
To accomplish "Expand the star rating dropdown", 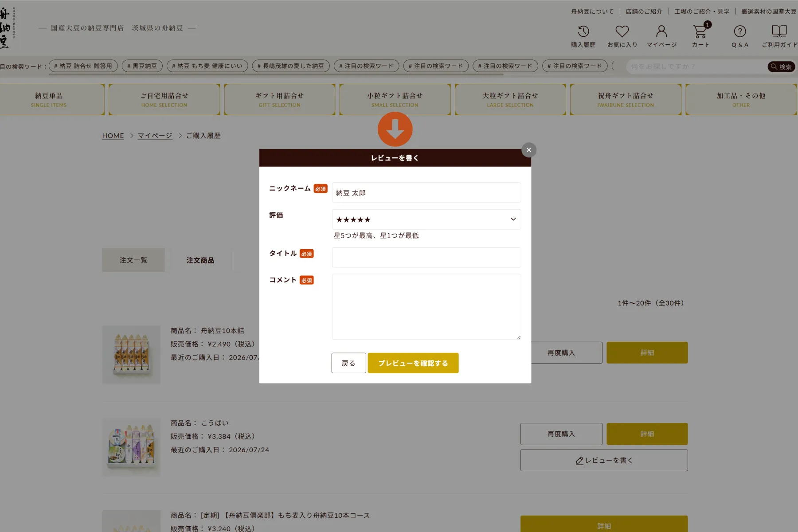I will [x=426, y=219].
